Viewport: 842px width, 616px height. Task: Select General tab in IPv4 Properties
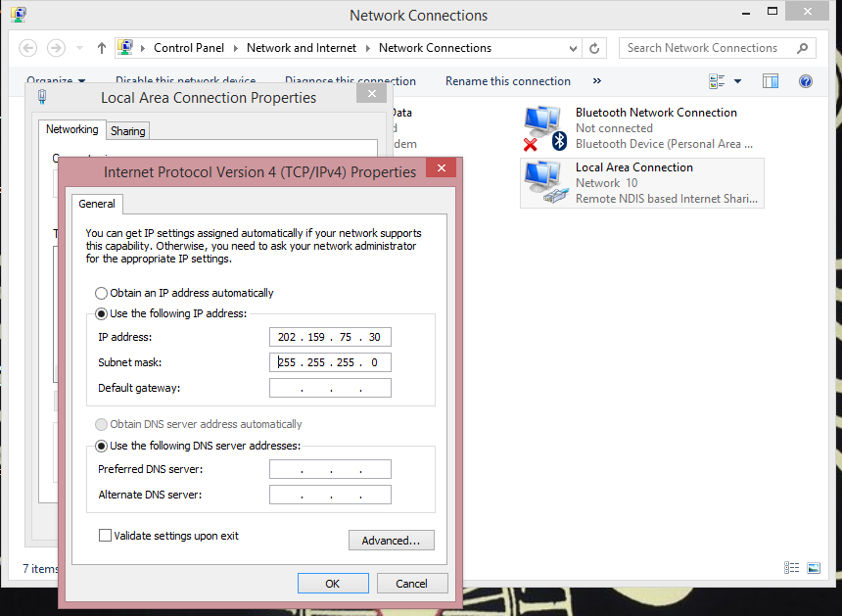pyautogui.click(x=97, y=204)
